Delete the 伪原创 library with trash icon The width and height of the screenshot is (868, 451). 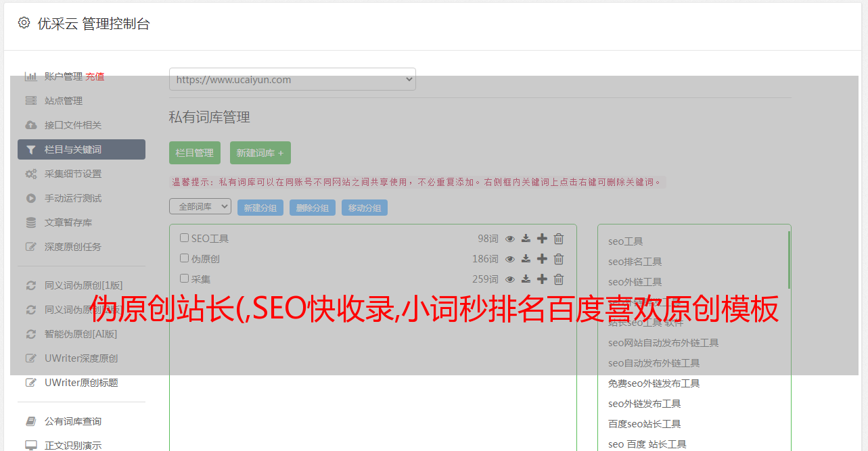click(559, 259)
